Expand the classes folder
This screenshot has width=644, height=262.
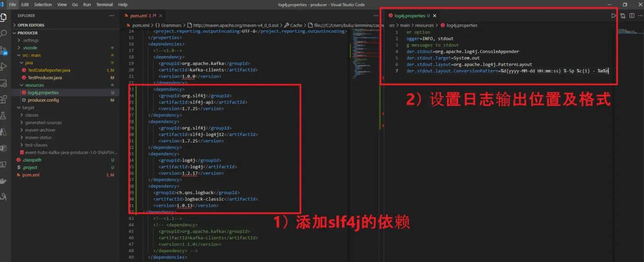pos(64,115)
